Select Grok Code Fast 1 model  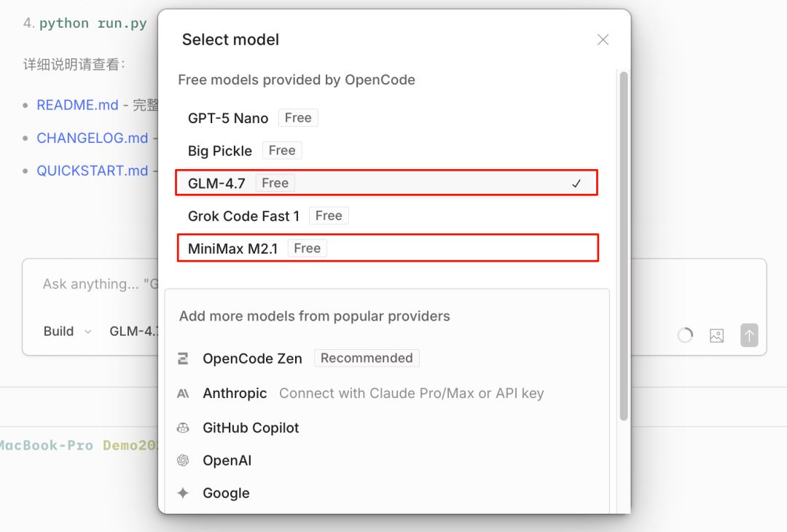click(x=243, y=216)
